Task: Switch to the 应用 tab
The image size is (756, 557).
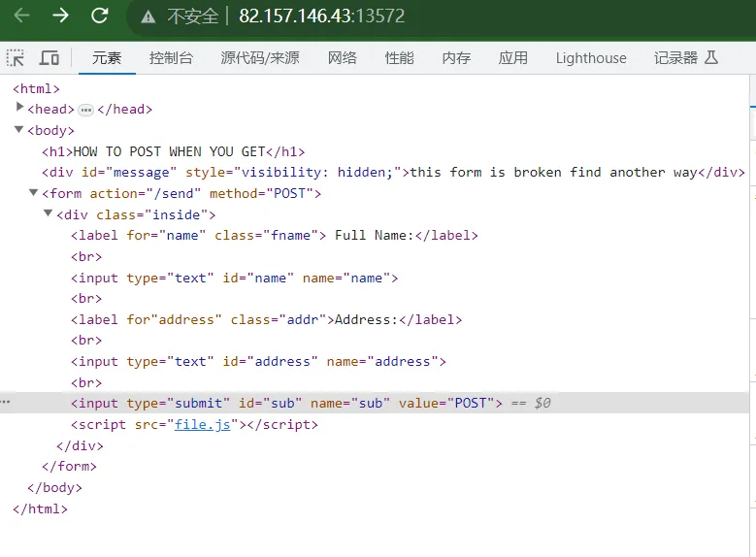Action: pyautogui.click(x=513, y=58)
